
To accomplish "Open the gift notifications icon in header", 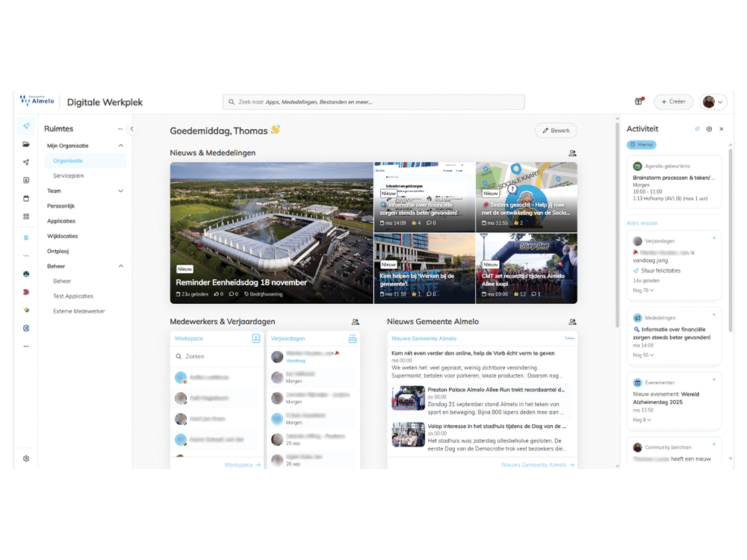I will click(x=639, y=102).
